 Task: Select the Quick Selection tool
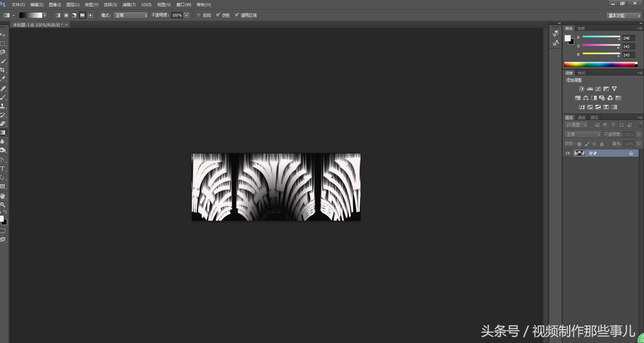click(x=3, y=61)
